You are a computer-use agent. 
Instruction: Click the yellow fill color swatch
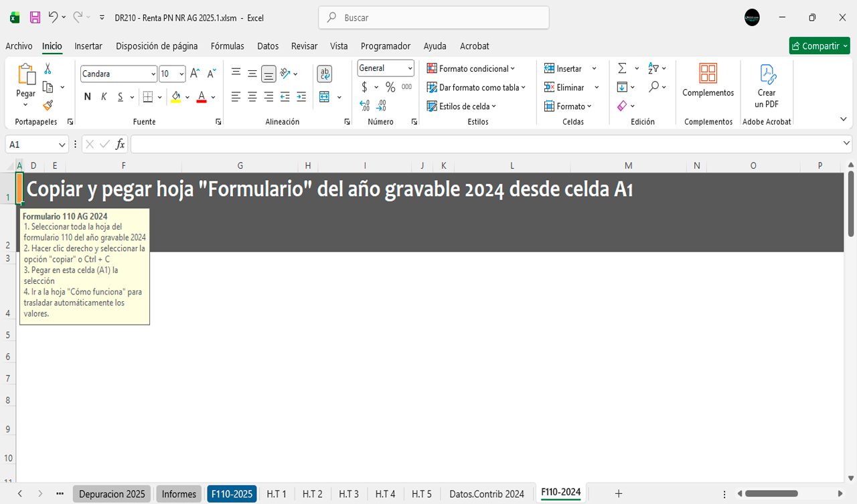(x=175, y=97)
